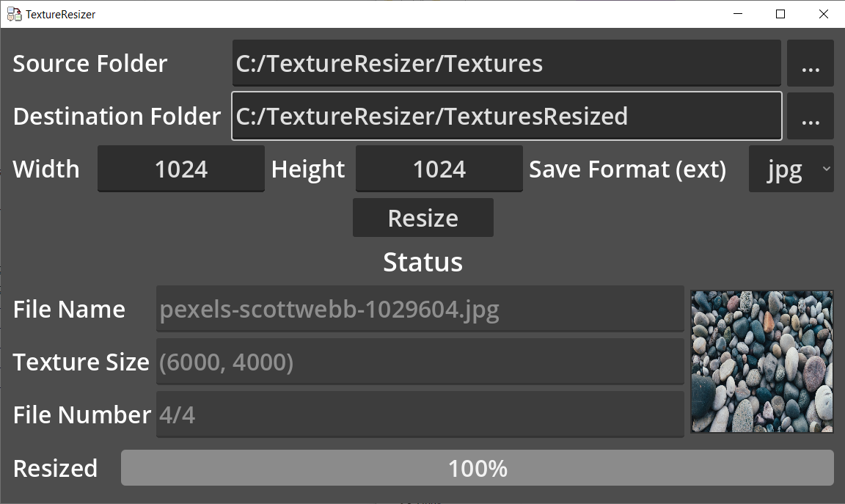The width and height of the screenshot is (845, 504).
Task: Browse for the Destination Folder with ellipsis button
Action: pyautogui.click(x=810, y=116)
